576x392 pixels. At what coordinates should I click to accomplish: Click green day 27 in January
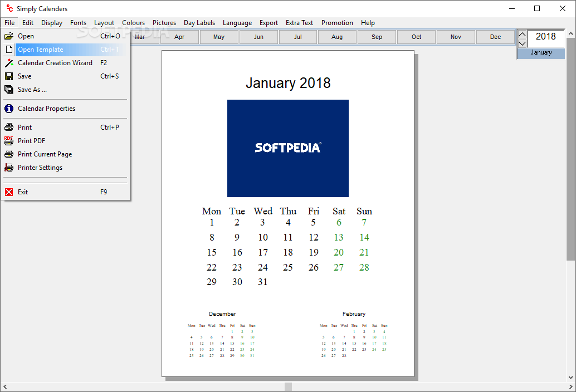tap(339, 268)
